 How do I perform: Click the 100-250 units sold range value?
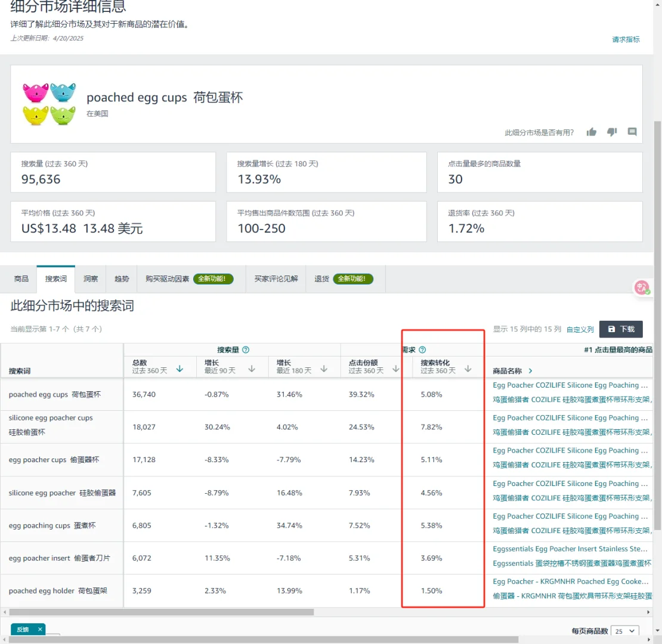pos(261,228)
